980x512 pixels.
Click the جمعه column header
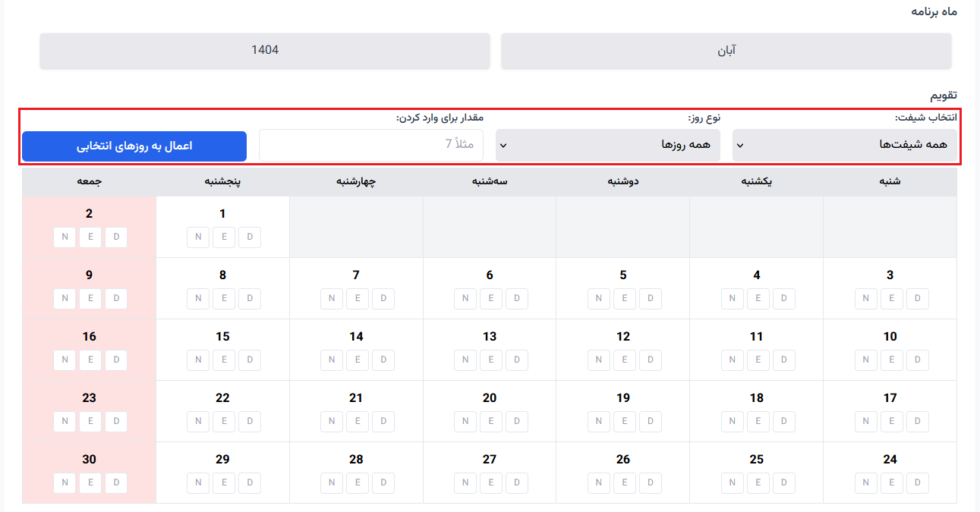[x=89, y=181]
